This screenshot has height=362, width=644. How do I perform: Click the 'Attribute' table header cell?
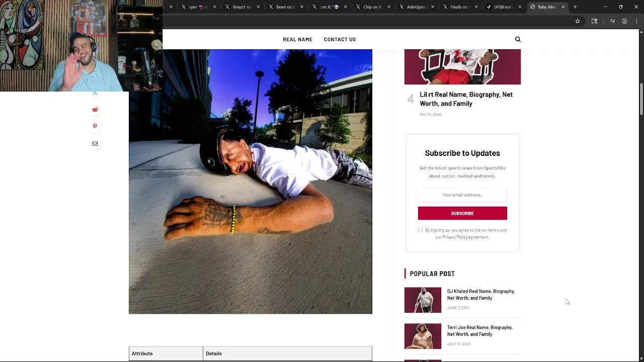pyautogui.click(x=166, y=353)
